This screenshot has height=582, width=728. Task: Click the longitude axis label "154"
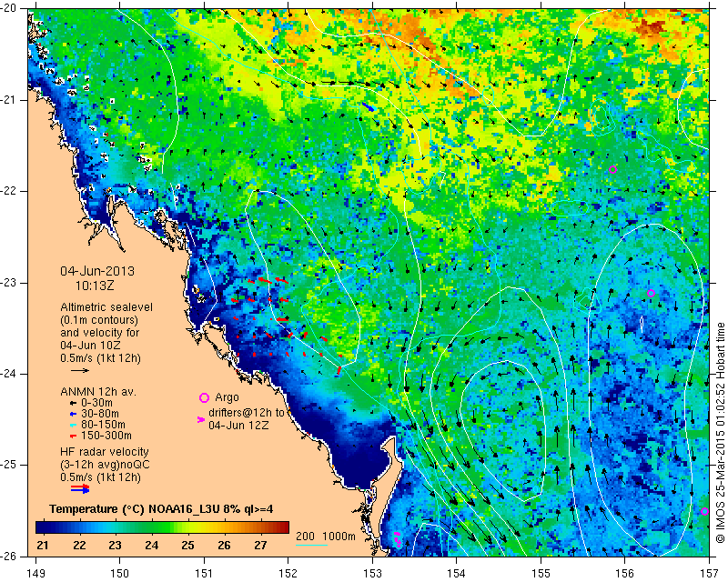point(457,574)
